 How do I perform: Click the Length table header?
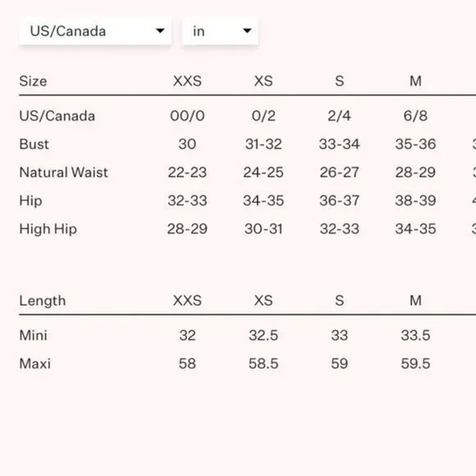[43, 301]
